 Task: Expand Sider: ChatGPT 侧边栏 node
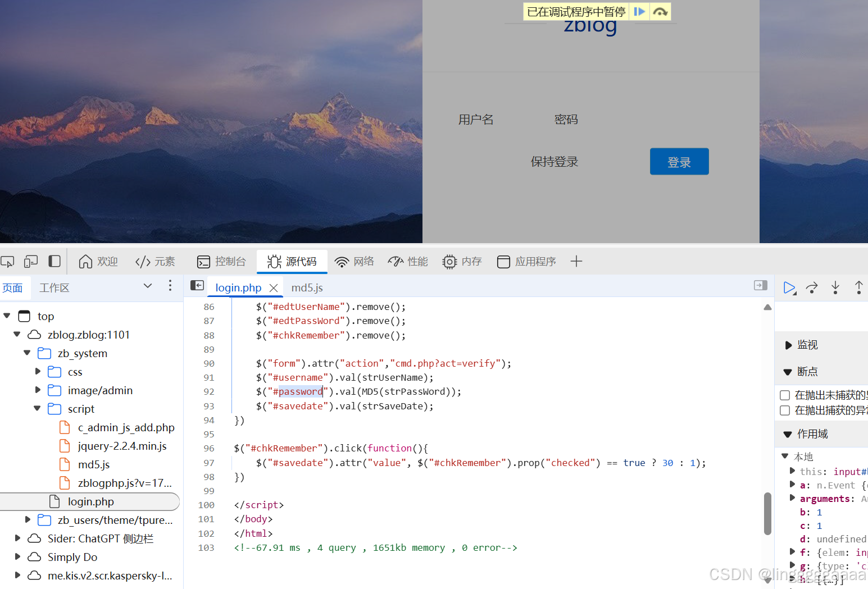[x=17, y=538]
